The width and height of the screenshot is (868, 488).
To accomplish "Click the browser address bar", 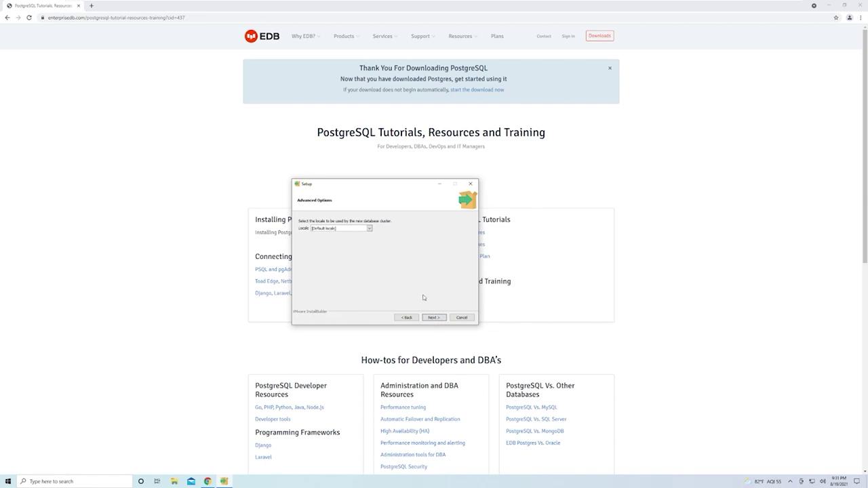I will 434,18.
